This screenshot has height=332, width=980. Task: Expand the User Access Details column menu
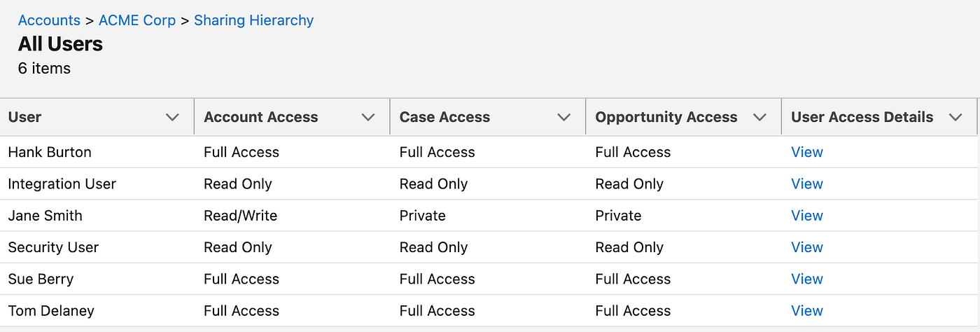[955, 118]
